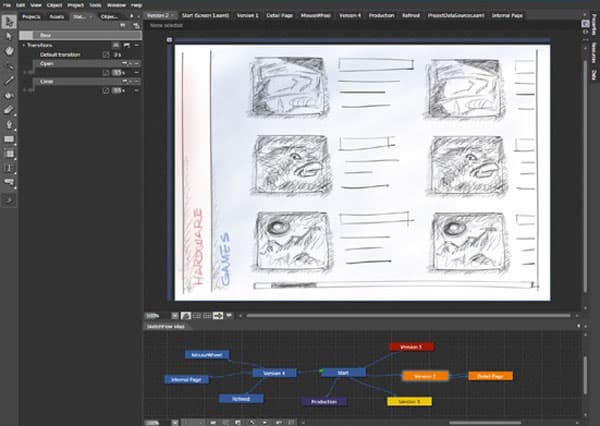Screen dimensions: 600x426
Task: Choose the Button control tool
Action: tap(9, 182)
